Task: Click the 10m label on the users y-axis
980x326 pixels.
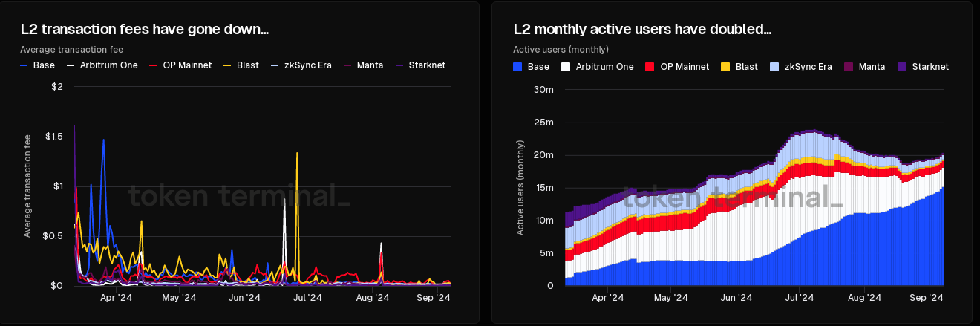Action: (544, 221)
